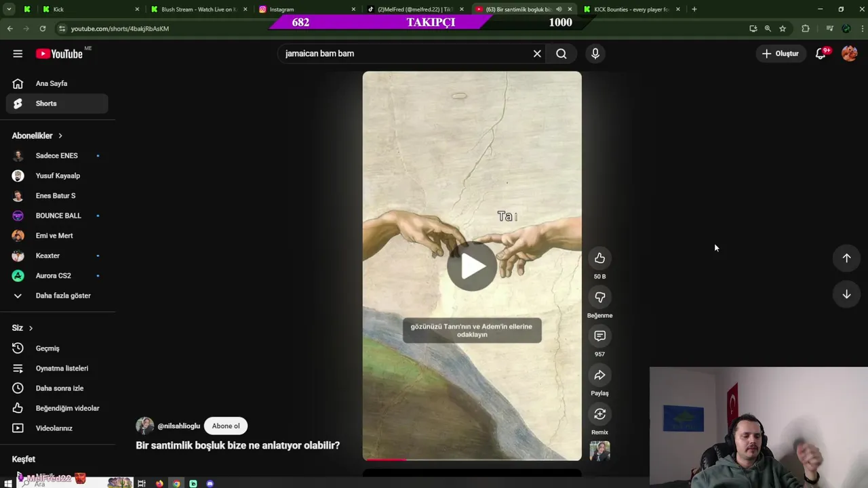Expand Daha fazla göster list
The image size is (868, 488).
(57, 296)
